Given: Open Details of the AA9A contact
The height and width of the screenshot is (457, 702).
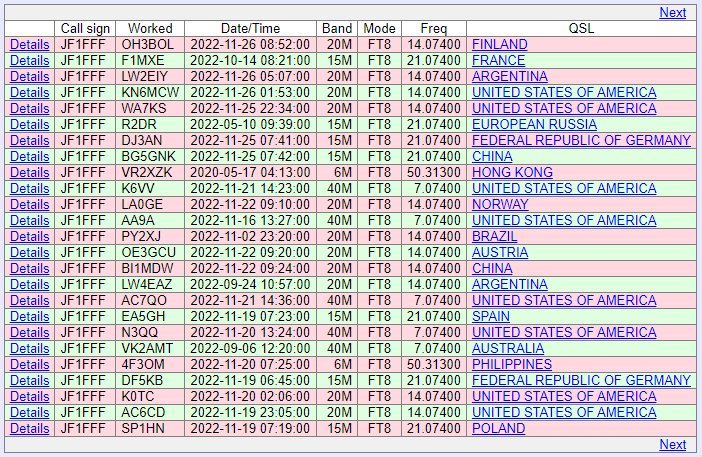Looking at the screenshot, I should (30, 220).
